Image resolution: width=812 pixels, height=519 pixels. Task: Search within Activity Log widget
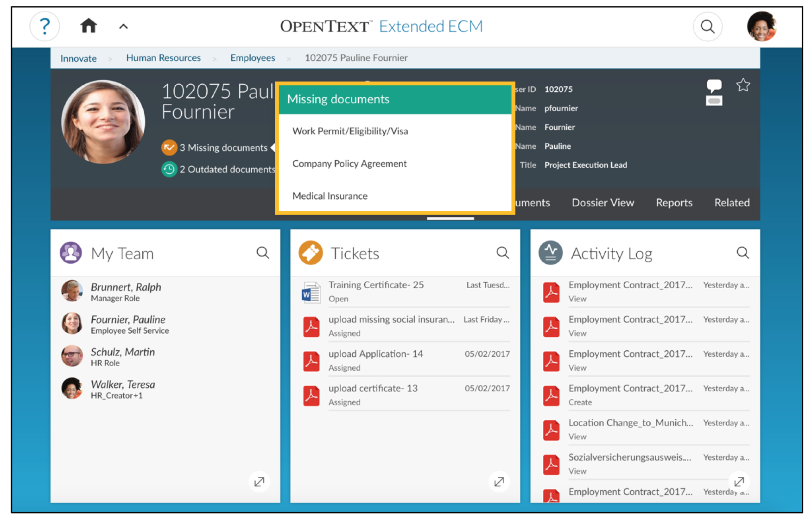coord(742,253)
